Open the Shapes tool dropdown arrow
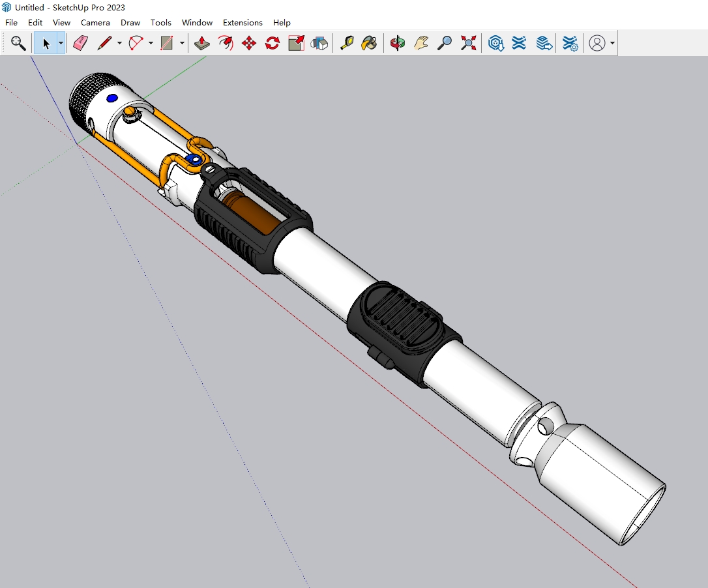Image resolution: width=708 pixels, height=588 pixels. [x=182, y=44]
